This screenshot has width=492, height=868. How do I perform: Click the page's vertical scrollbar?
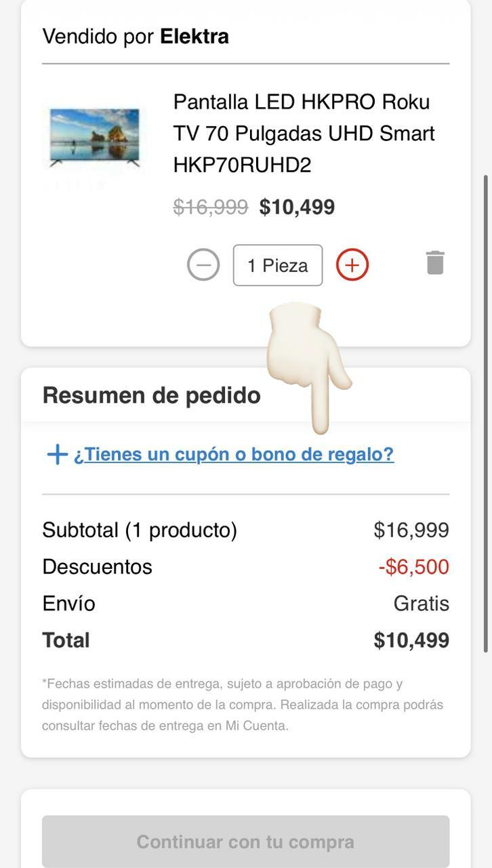click(x=485, y=414)
